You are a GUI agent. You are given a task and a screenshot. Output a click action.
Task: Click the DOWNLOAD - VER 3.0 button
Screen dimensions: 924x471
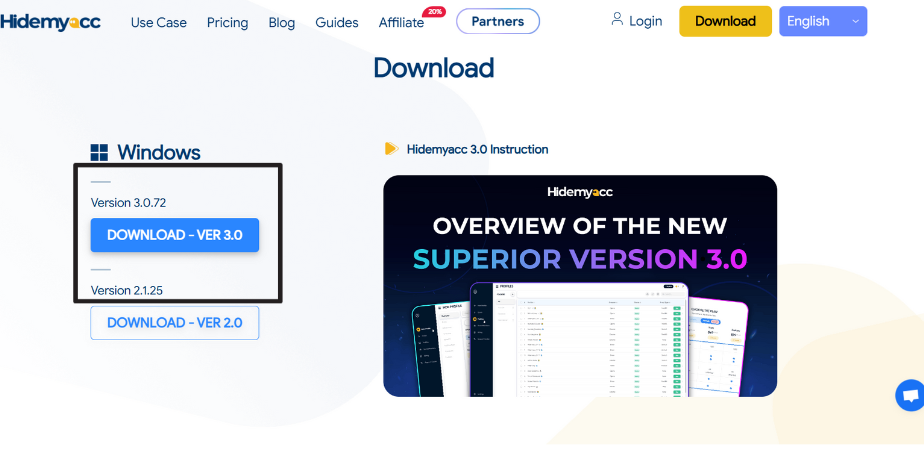coord(174,235)
